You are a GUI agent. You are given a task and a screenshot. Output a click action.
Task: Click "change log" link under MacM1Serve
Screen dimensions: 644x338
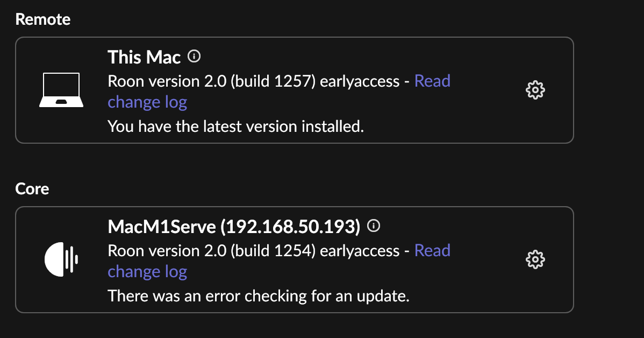point(147,272)
